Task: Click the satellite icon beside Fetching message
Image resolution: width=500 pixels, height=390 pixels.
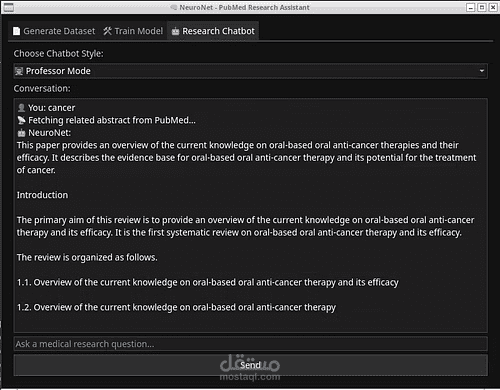Action: [21, 120]
